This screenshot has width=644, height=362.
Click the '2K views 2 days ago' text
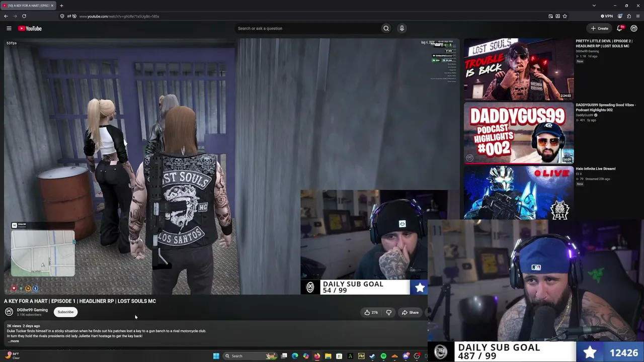(x=24, y=326)
